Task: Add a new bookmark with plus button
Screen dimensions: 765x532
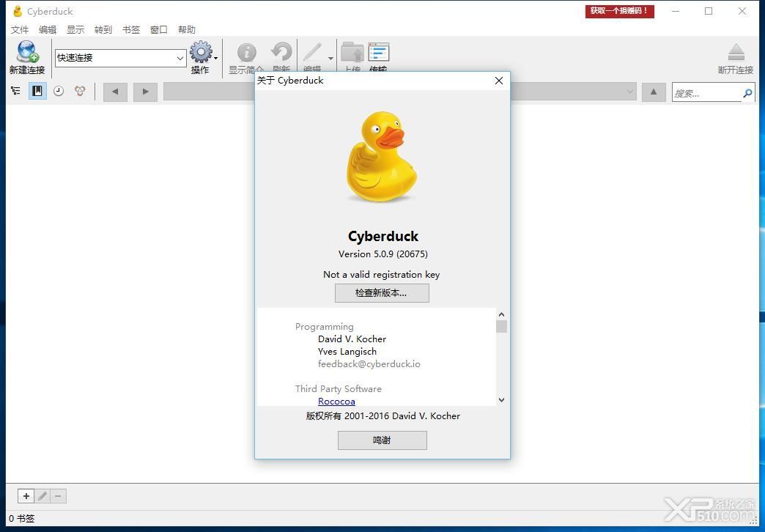Action: 26,496
